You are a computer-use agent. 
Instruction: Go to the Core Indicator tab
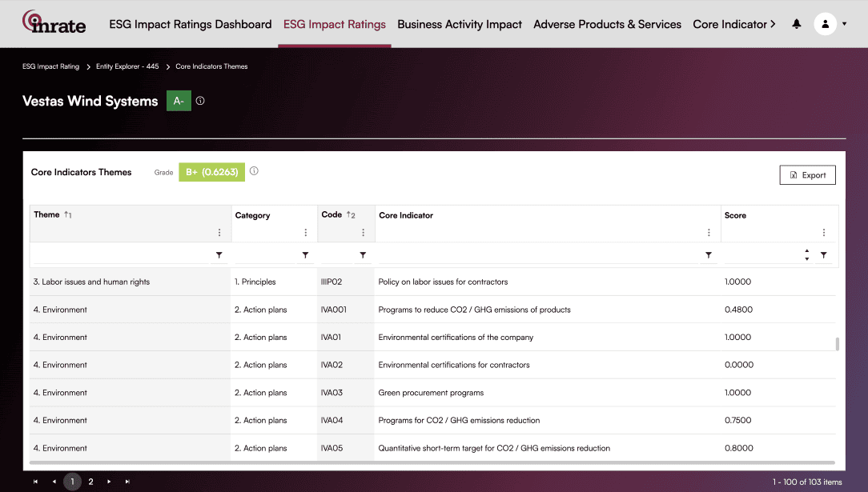click(x=729, y=24)
